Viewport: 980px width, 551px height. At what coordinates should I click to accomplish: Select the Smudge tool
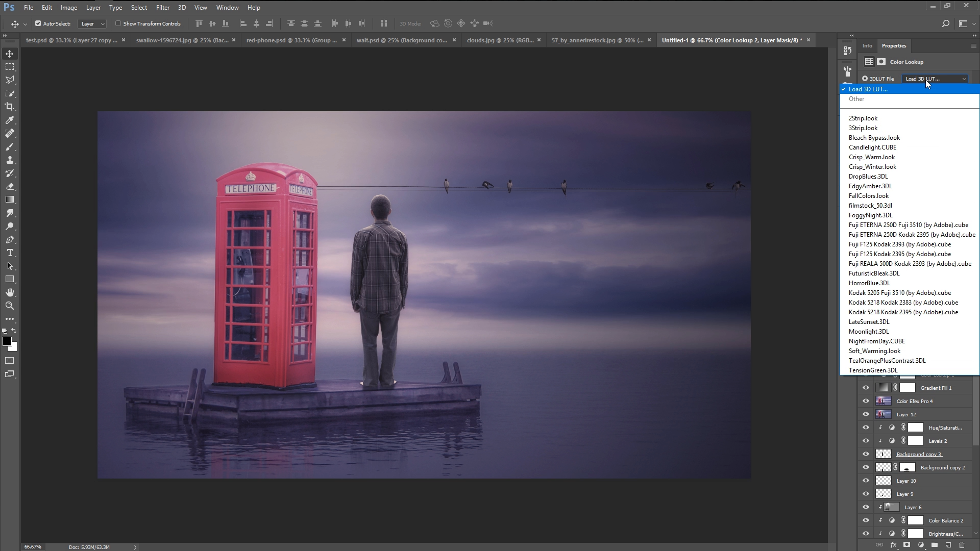click(x=10, y=213)
